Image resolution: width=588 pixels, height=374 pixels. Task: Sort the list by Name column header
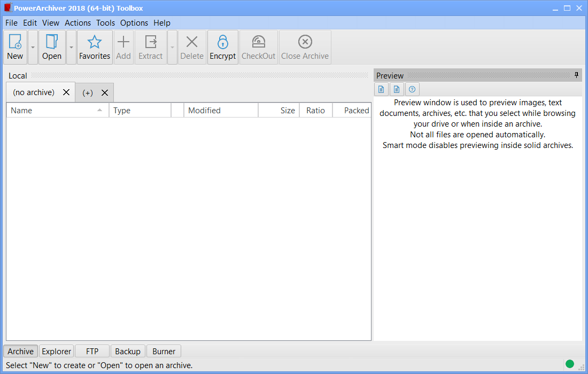click(x=53, y=111)
